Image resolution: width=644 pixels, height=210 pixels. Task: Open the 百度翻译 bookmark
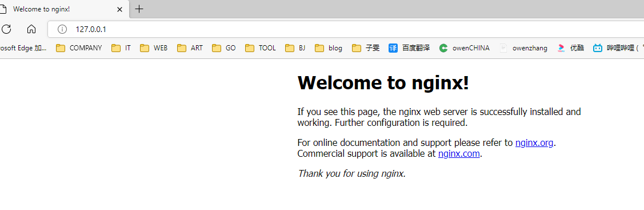click(x=409, y=48)
